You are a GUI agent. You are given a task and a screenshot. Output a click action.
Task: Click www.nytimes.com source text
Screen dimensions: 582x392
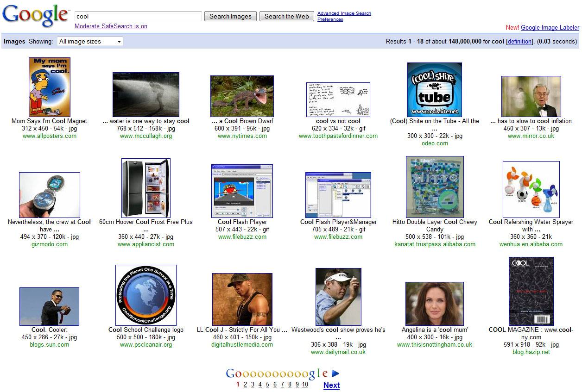pos(242,136)
